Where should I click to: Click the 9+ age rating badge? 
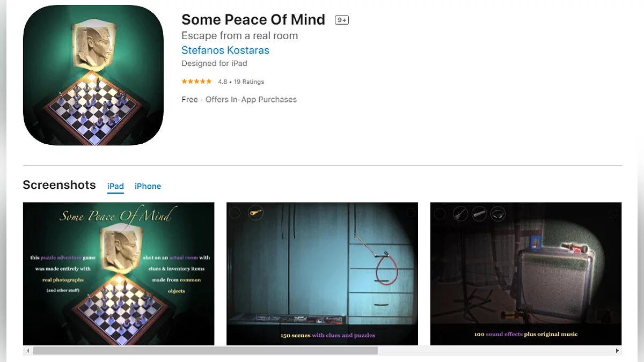[x=342, y=20]
